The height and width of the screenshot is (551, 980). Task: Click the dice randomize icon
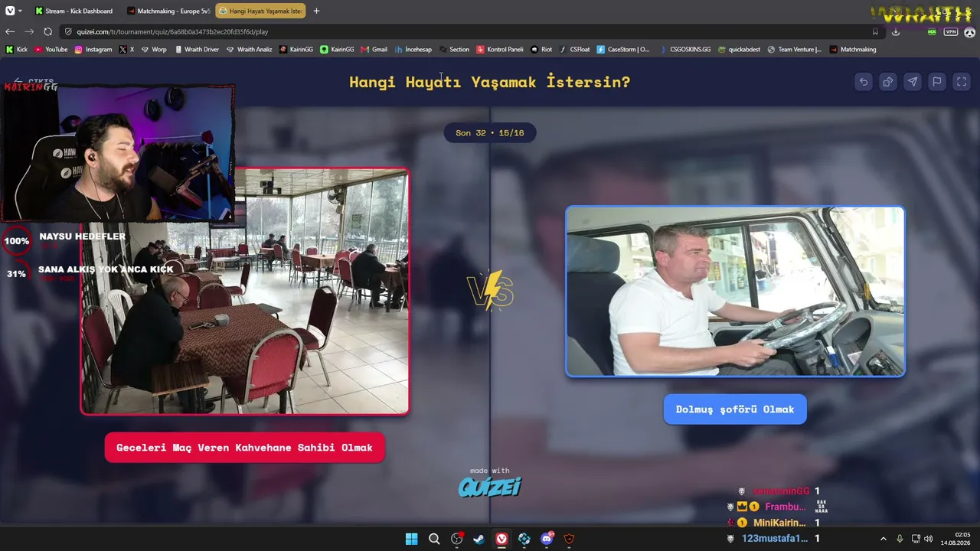[x=888, y=82]
